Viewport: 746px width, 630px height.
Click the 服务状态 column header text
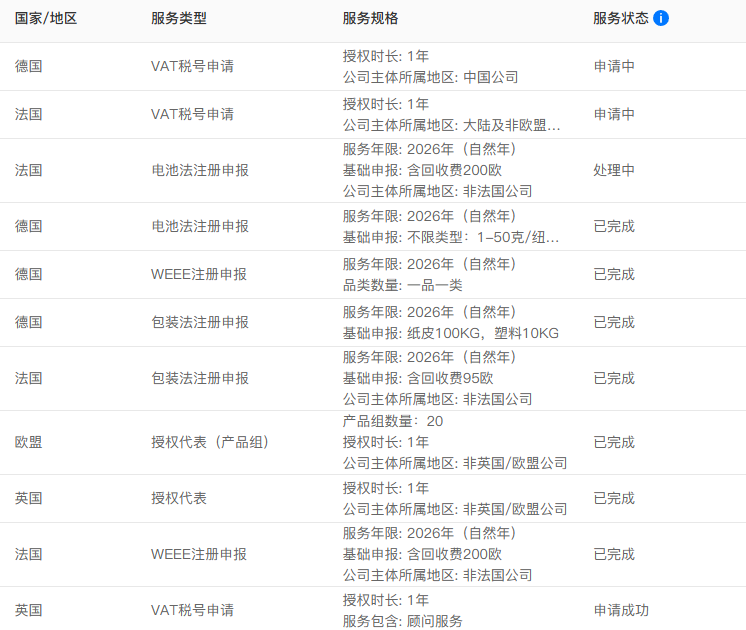click(620, 18)
